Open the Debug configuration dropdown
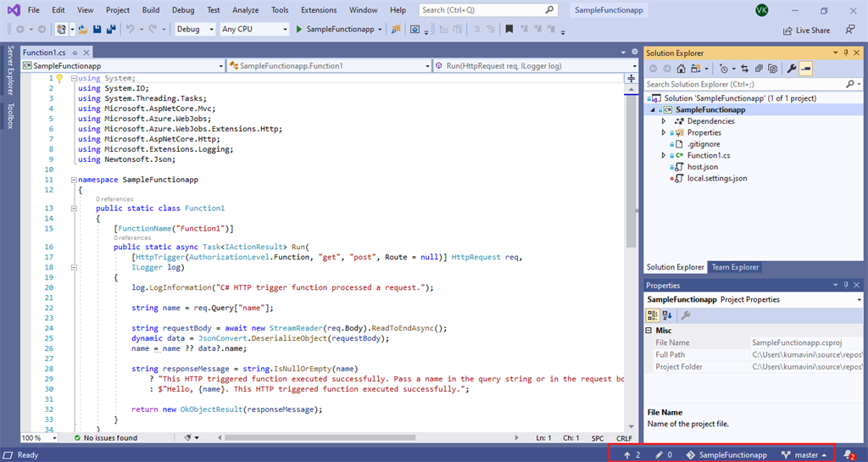 pos(195,30)
